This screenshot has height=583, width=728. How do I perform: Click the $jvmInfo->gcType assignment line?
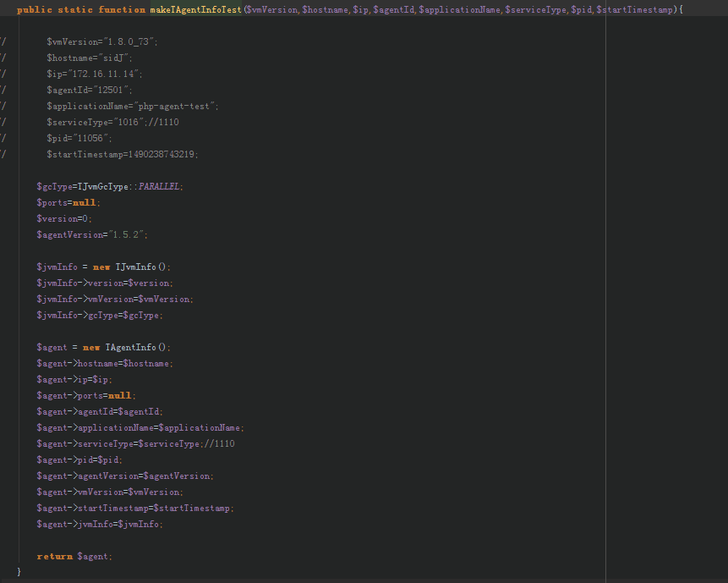tap(100, 315)
